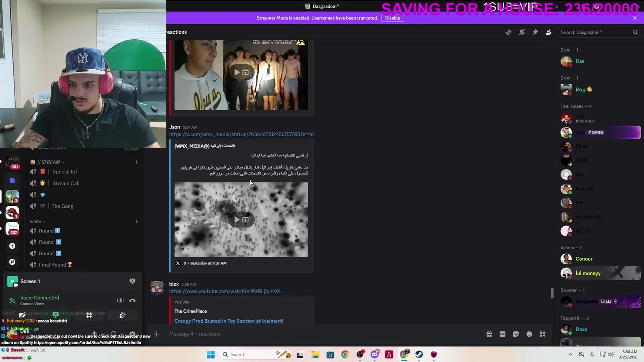Screen dimensions: 644x362
Task: Open the emoji picker icon
Action: pyautogui.click(x=529, y=334)
